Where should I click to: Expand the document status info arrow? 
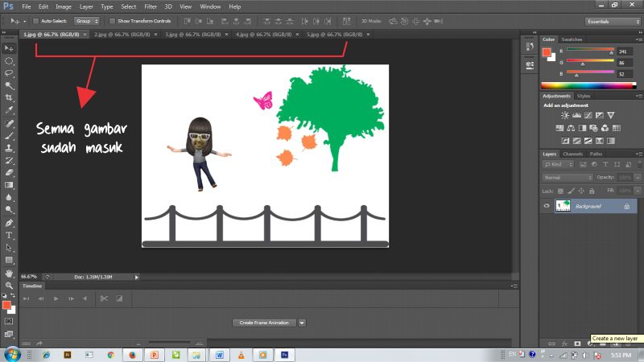(x=137, y=277)
